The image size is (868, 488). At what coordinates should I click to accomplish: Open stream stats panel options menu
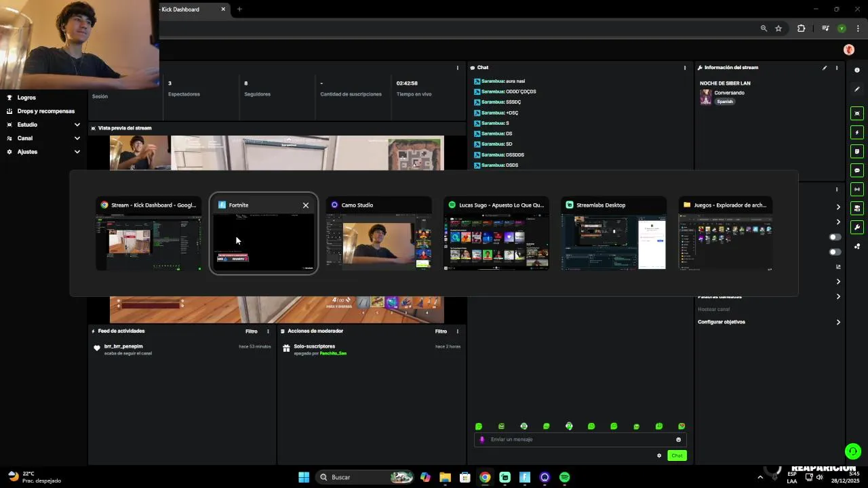(x=457, y=68)
